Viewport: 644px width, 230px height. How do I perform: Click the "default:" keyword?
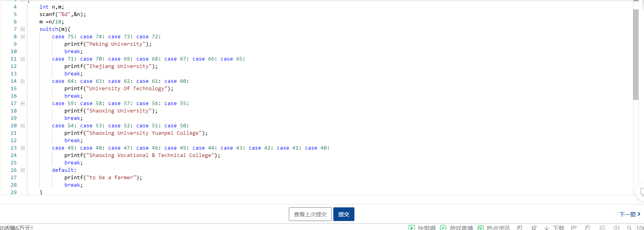click(64, 170)
